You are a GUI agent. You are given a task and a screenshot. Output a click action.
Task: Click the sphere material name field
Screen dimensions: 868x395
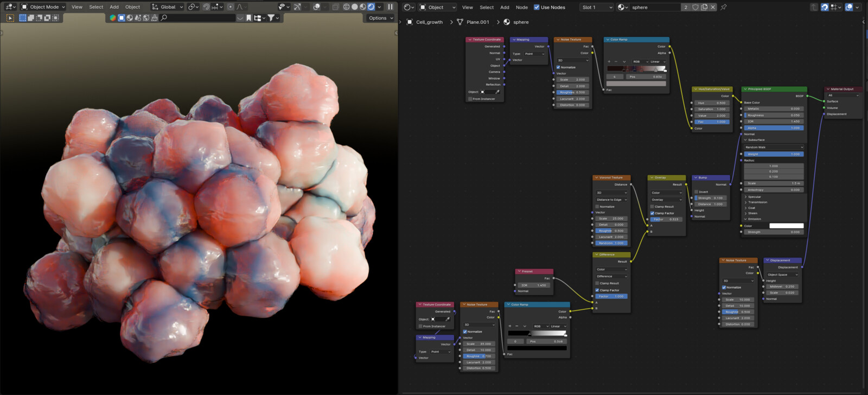pyautogui.click(x=655, y=7)
